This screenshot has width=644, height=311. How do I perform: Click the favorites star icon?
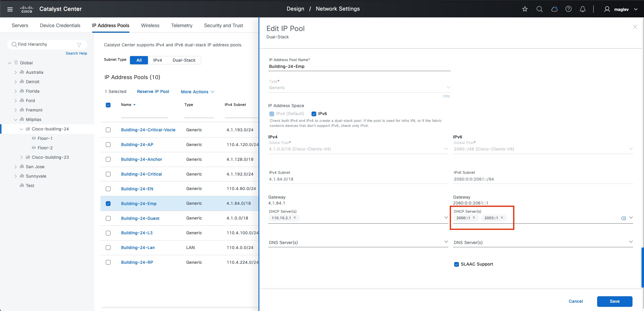click(525, 9)
